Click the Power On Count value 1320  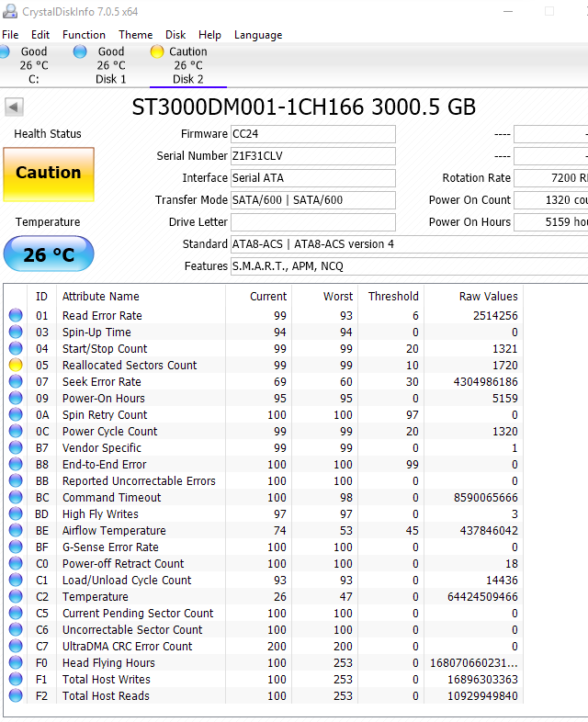coord(550,200)
